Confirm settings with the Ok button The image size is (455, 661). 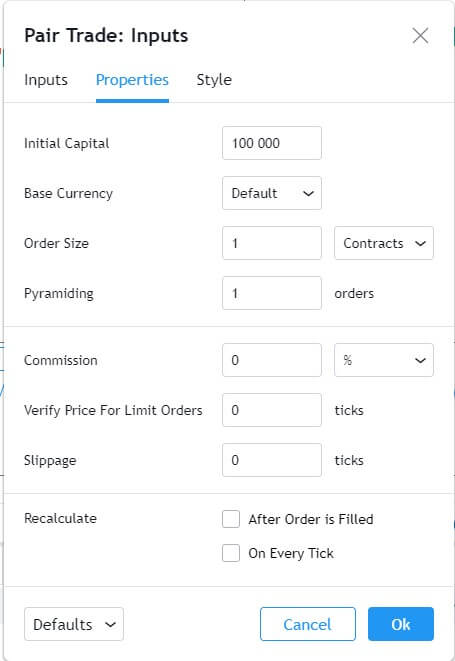pyautogui.click(x=401, y=624)
